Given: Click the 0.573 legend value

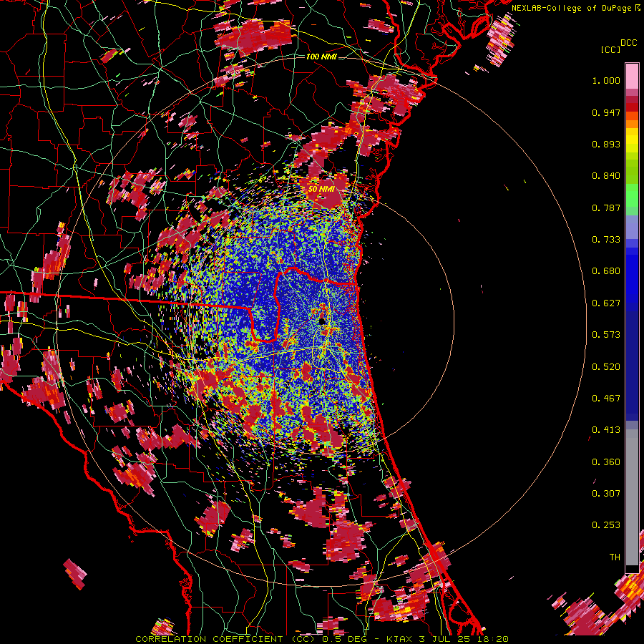Looking at the screenshot, I should pyautogui.click(x=606, y=335).
